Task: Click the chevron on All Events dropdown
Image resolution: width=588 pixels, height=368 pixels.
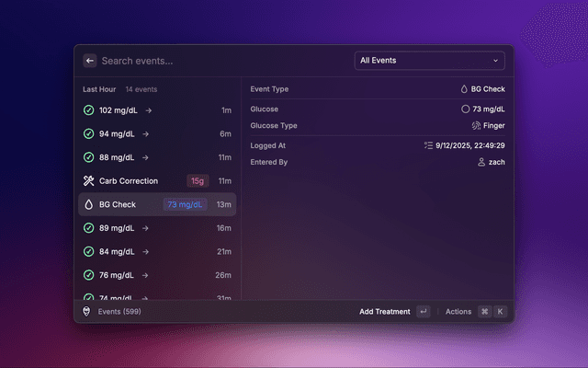Action: (x=496, y=61)
